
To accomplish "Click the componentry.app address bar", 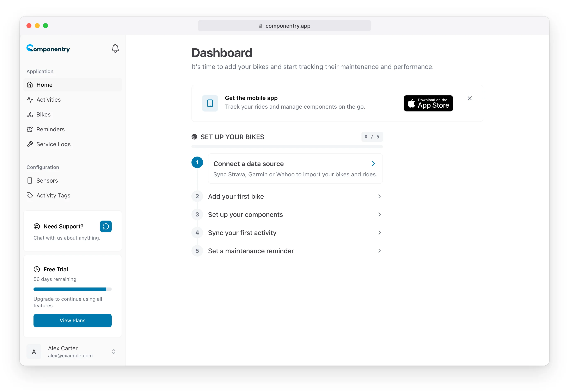I will point(284,26).
